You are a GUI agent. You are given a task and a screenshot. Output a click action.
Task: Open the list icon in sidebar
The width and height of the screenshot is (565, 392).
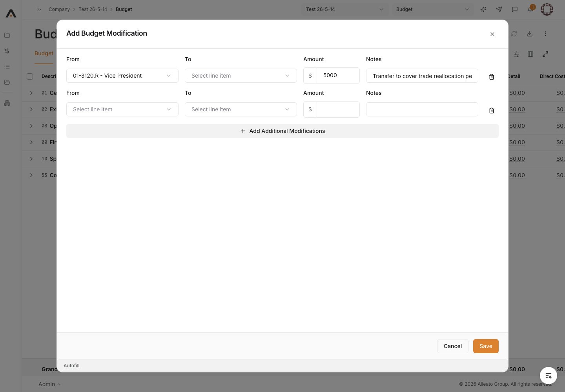(7, 67)
